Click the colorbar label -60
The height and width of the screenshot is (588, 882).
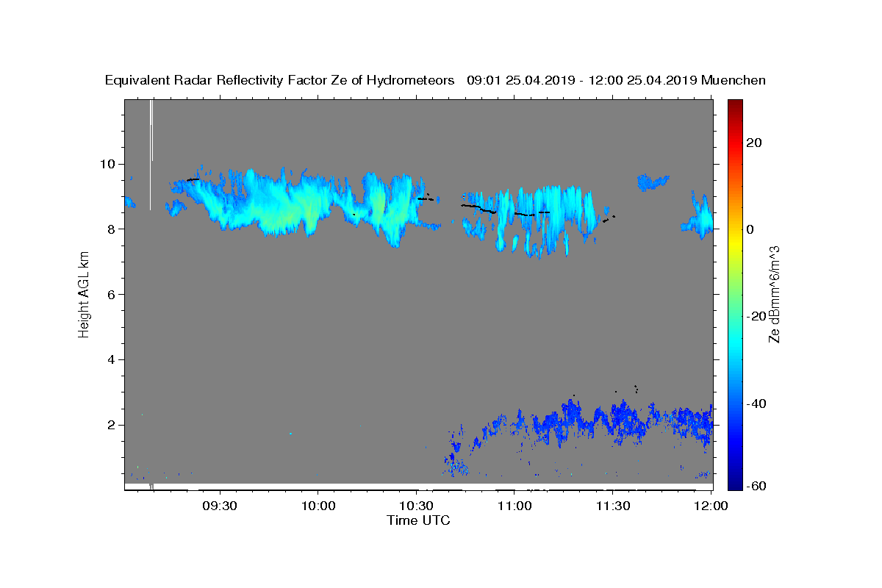[x=756, y=487]
